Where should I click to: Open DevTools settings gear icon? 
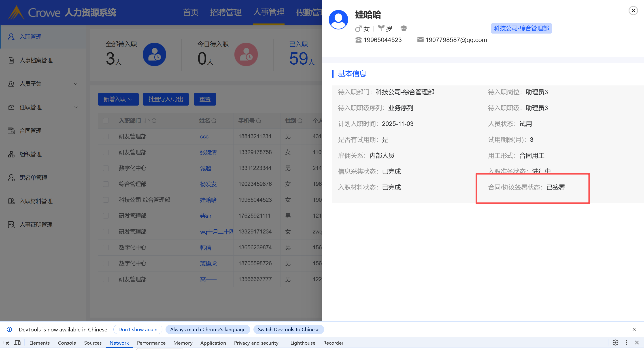pos(615,342)
